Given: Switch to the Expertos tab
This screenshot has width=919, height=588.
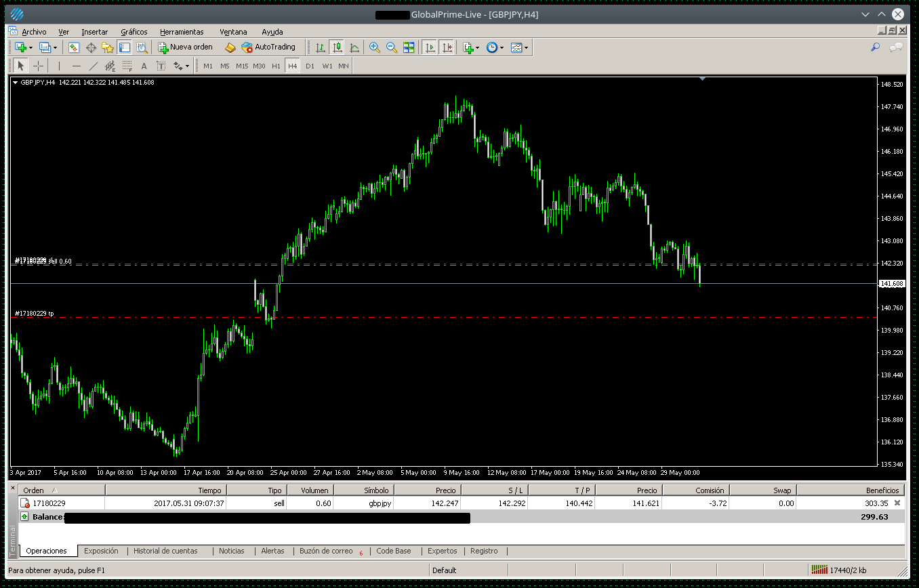Looking at the screenshot, I should pyautogui.click(x=443, y=551).
